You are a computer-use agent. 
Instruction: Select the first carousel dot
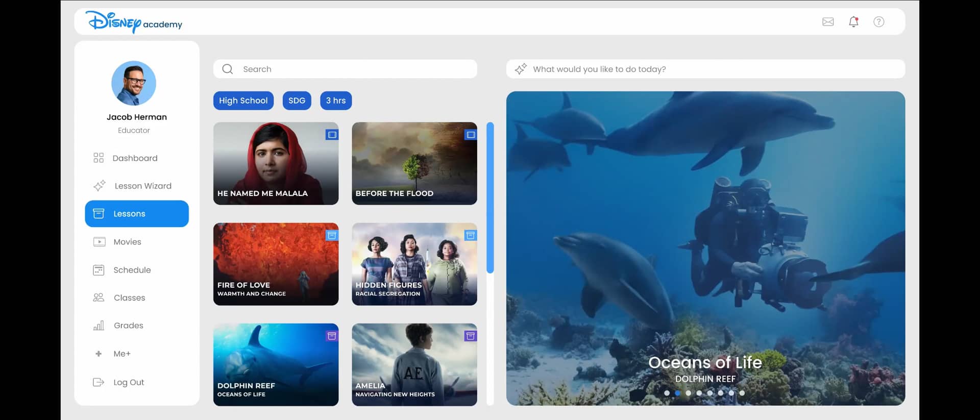[x=667, y=393]
